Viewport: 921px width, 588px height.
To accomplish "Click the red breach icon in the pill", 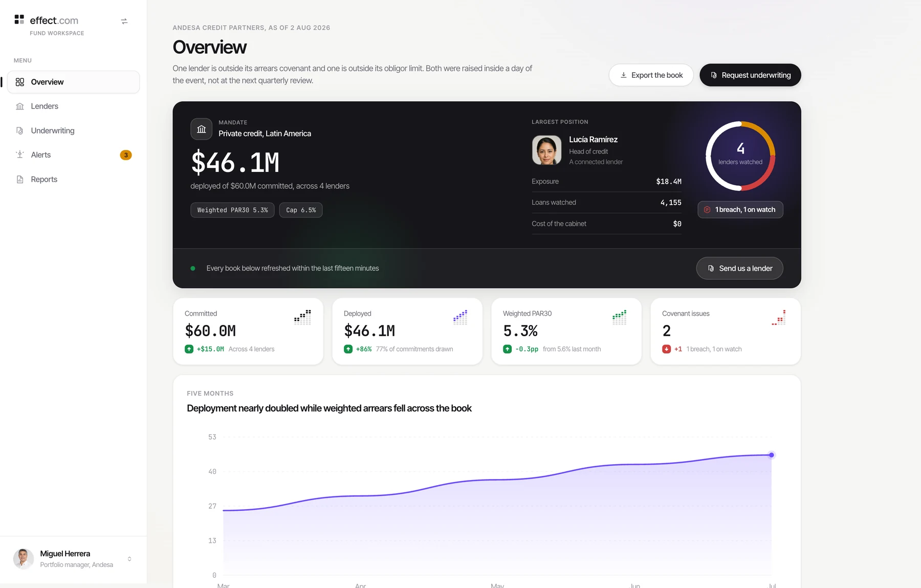I will [707, 210].
